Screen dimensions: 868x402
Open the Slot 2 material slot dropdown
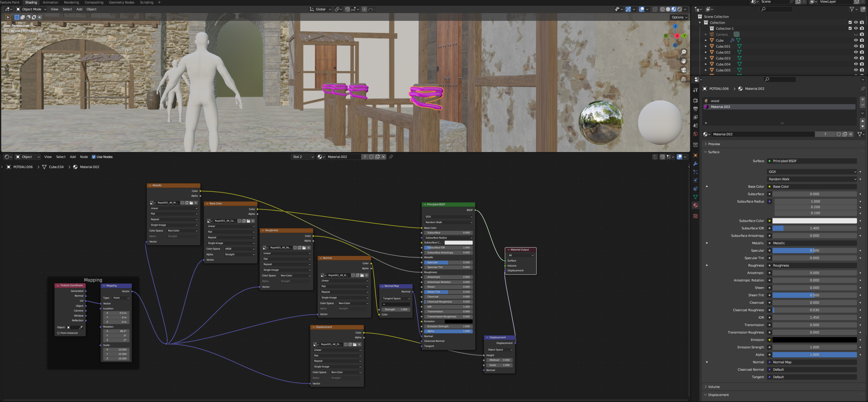point(303,157)
